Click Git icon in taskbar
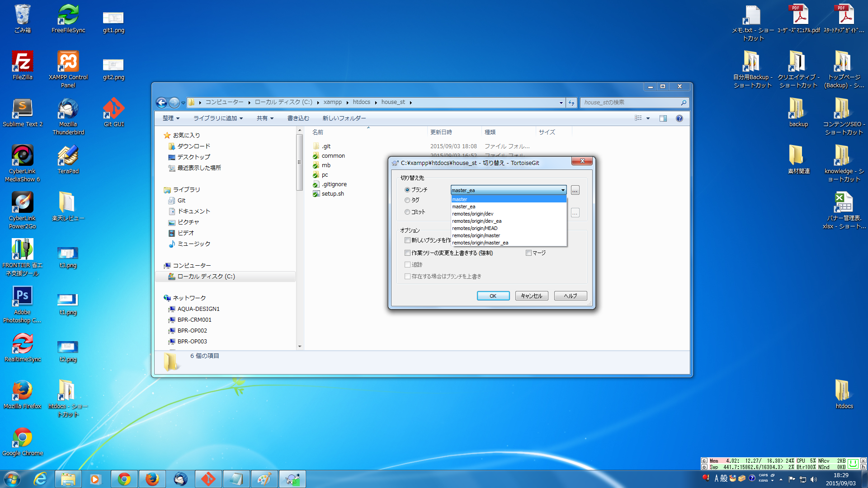 [x=208, y=479]
